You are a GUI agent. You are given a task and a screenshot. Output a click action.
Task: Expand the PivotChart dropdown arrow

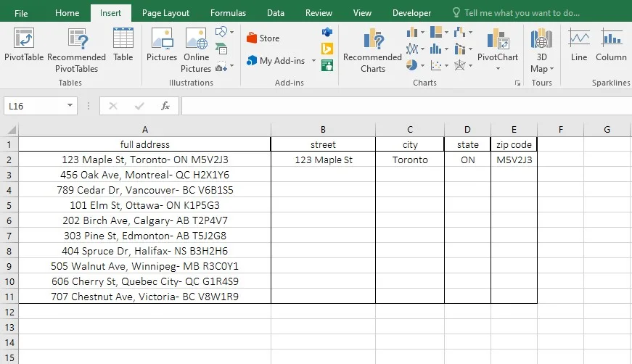pos(498,68)
